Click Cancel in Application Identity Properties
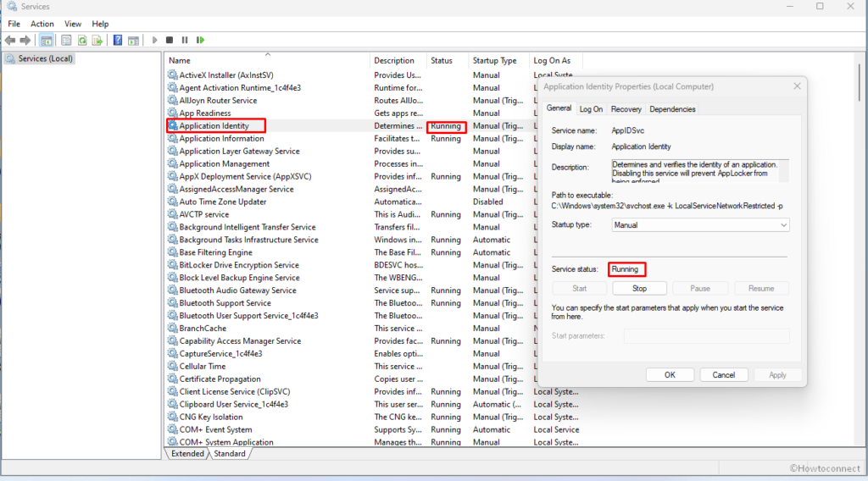 pyautogui.click(x=724, y=375)
